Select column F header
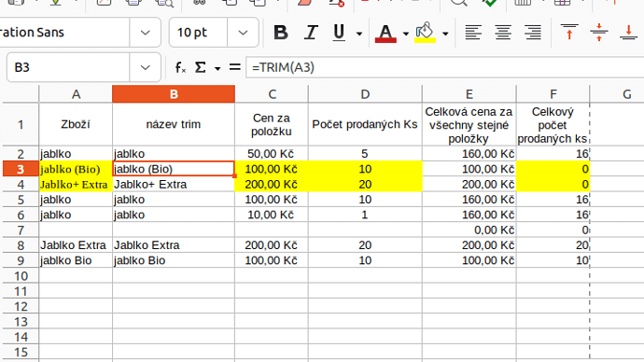The width and height of the screenshot is (644, 362). (553, 94)
